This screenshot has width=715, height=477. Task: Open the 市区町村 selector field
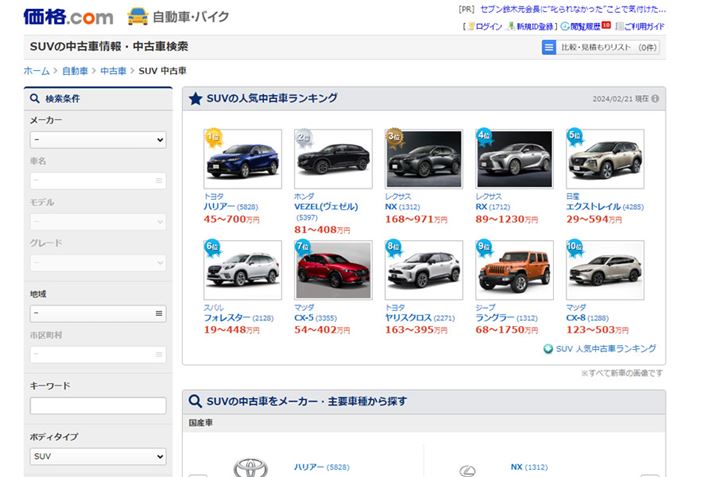(98, 354)
